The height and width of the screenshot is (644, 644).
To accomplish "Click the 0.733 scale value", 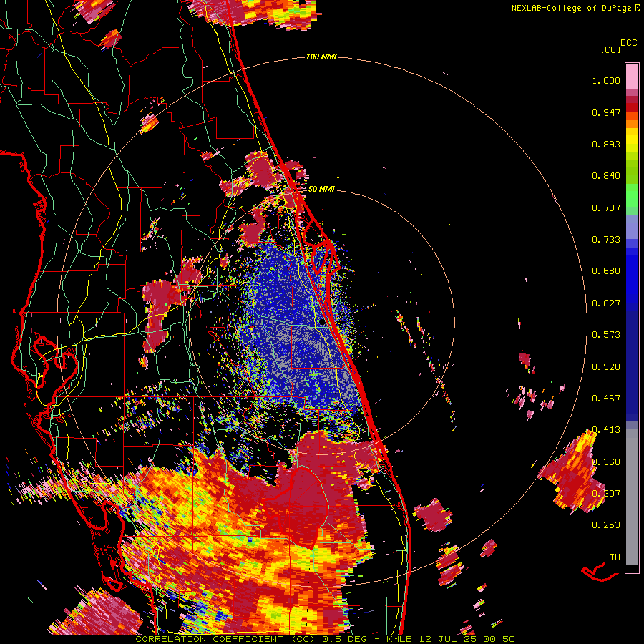I will tap(606, 240).
